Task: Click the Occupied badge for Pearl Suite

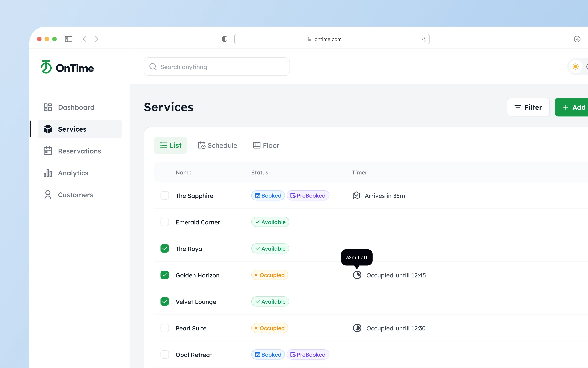Action: point(270,328)
